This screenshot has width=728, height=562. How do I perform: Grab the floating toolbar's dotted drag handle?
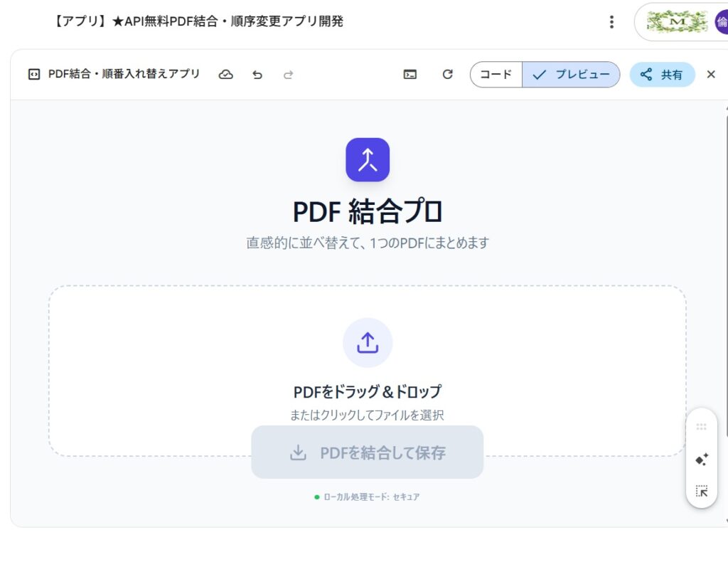point(702,427)
